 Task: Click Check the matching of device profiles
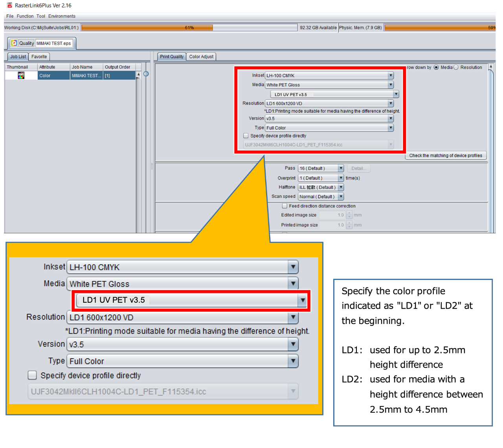[446, 155]
